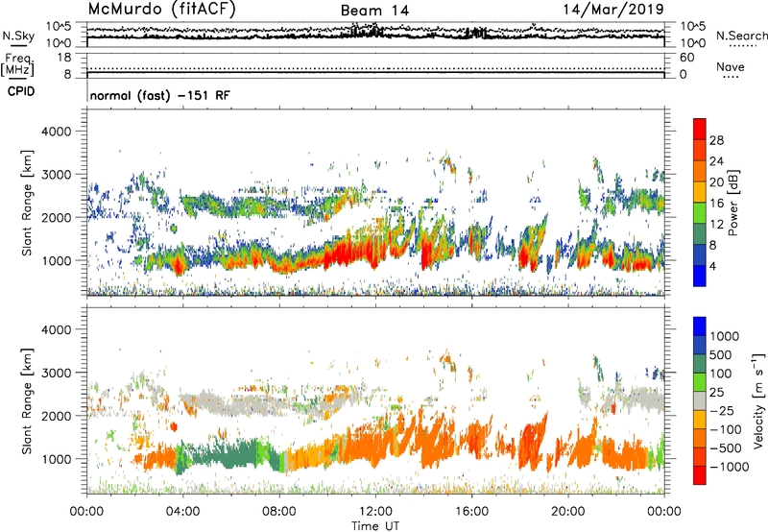Click the 24 label on Power colorbar
Image resolution: width=768 pixels, height=532 pixels.
point(716,161)
